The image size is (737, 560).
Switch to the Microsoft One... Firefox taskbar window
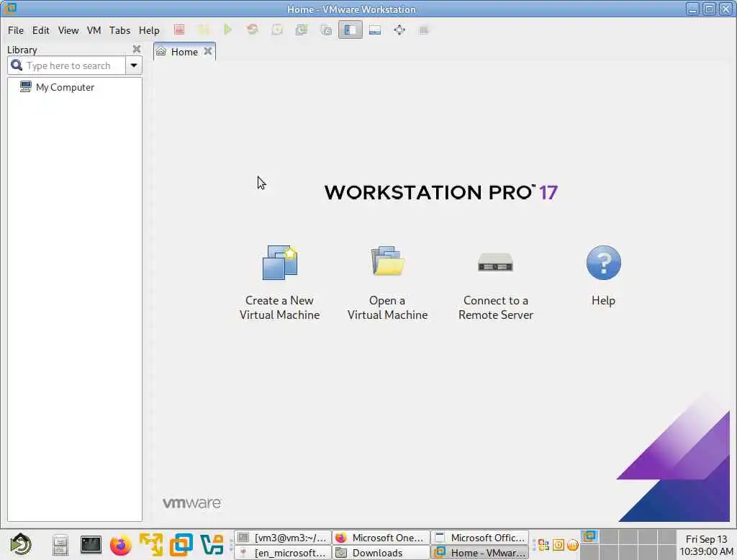(381, 538)
